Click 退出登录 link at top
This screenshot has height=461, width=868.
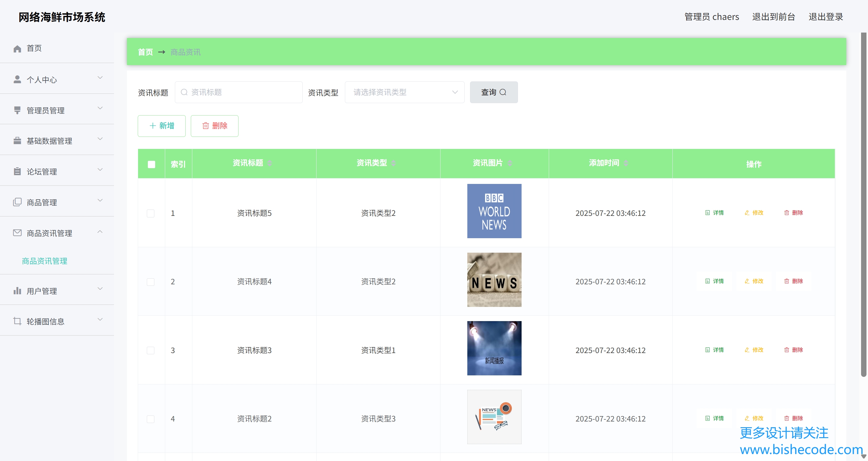(825, 17)
